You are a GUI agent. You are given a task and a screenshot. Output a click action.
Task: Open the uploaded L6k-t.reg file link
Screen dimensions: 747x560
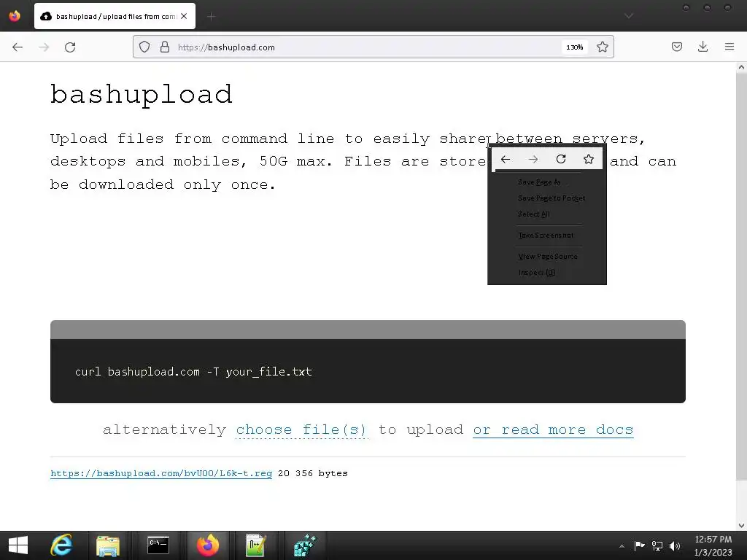pos(161,473)
